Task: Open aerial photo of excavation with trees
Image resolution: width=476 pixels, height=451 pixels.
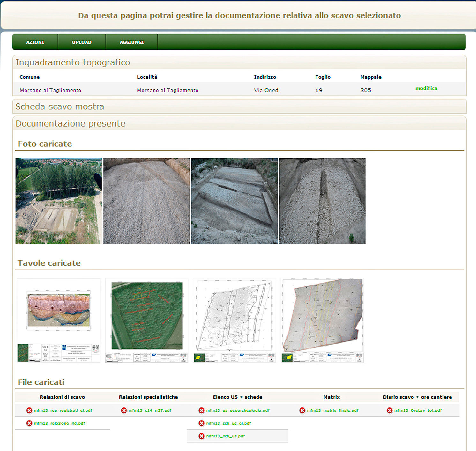Action: pyautogui.click(x=59, y=201)
